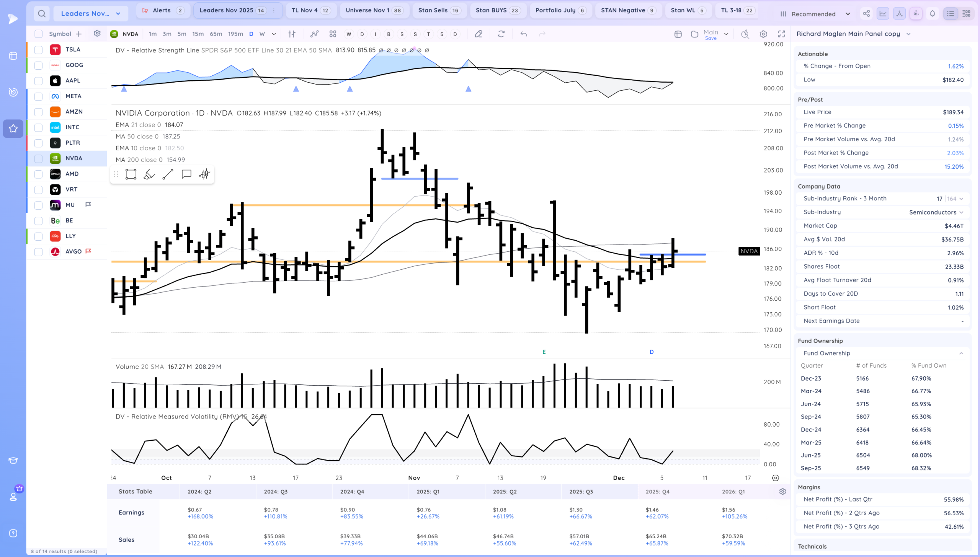Tick the AVGO row checkbox
The width and height of the screenshot is (980, 557).
38,252
